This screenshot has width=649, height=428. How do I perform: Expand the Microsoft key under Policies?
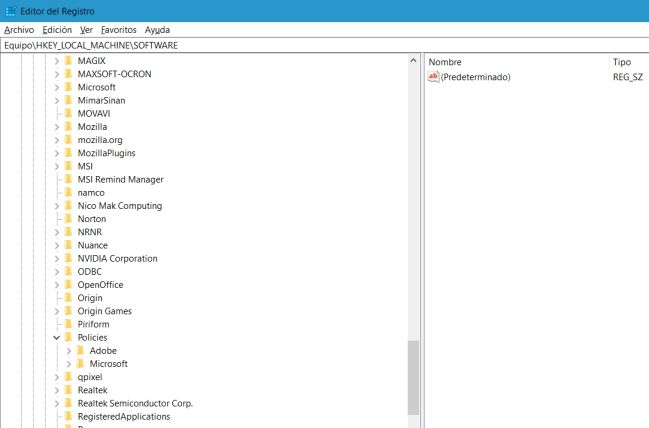point(69,364)
